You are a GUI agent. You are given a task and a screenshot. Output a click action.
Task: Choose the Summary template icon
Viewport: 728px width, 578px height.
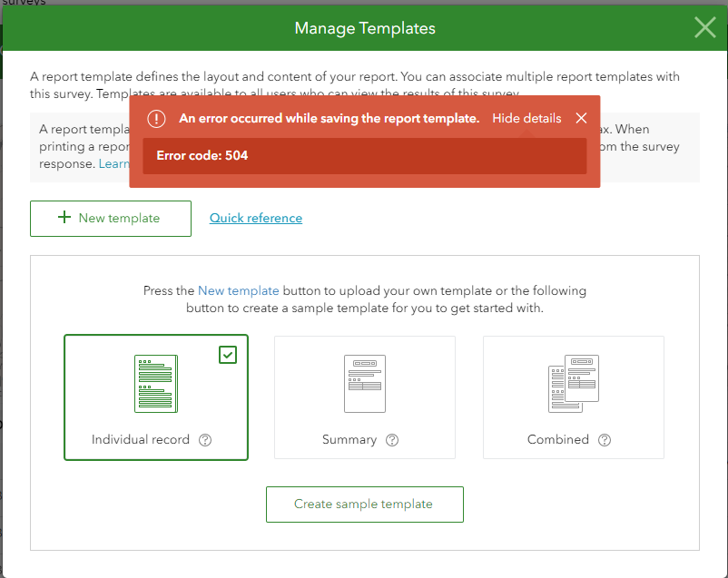pyautogui.click(x=364, y=383)
